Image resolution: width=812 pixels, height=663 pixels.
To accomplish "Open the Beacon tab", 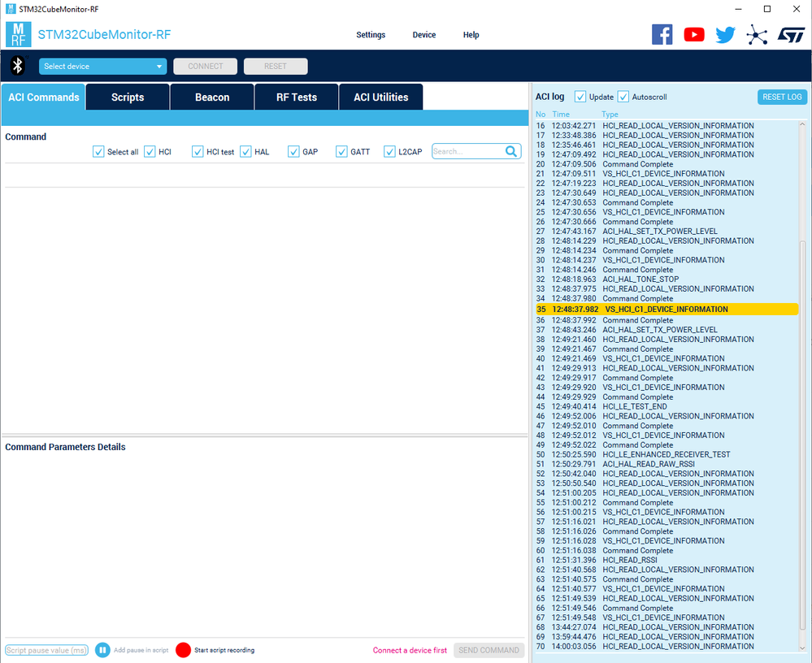I will click(212, 97).
